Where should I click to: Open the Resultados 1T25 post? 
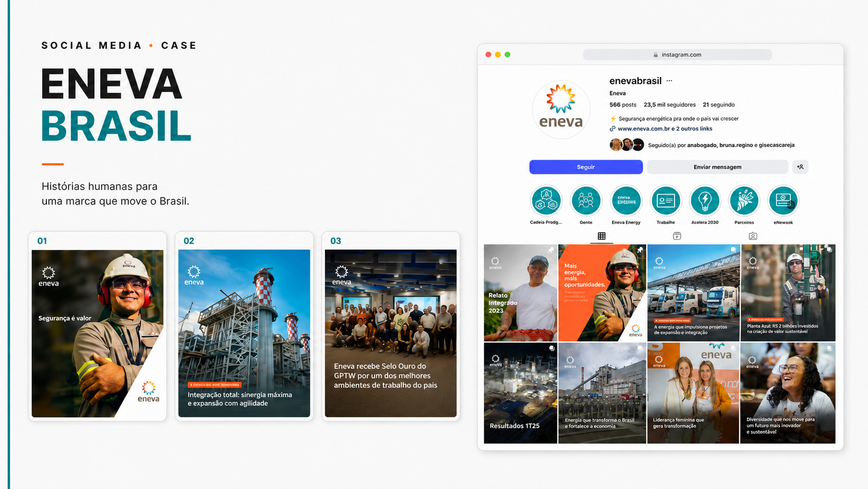pyautogui.click(x=520, y=393)
